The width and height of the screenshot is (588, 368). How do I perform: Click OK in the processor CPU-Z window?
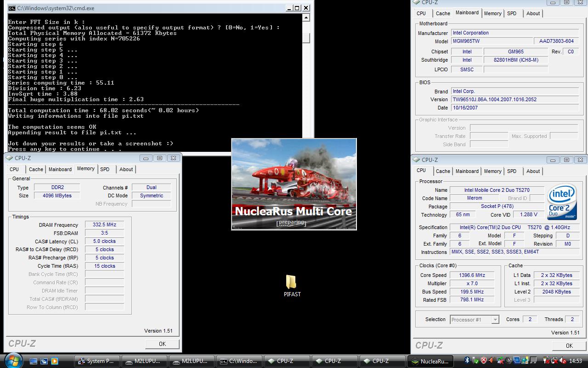[x=569, y=345]
